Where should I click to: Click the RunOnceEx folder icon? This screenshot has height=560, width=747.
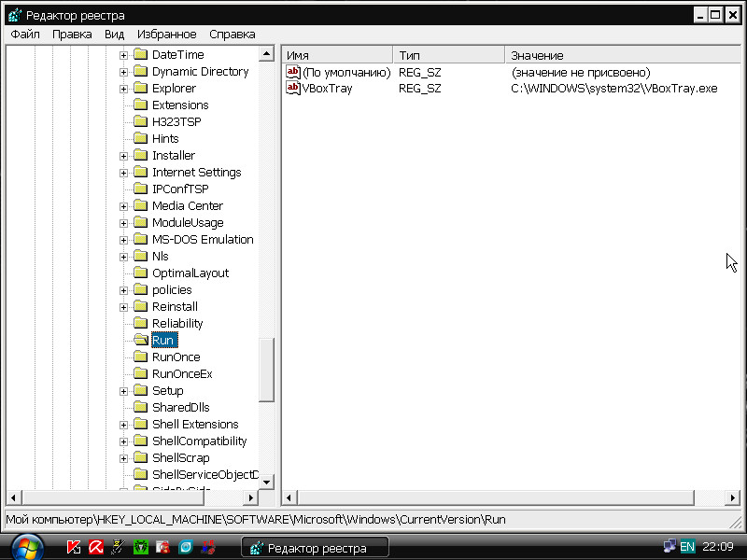pos(141,373)
